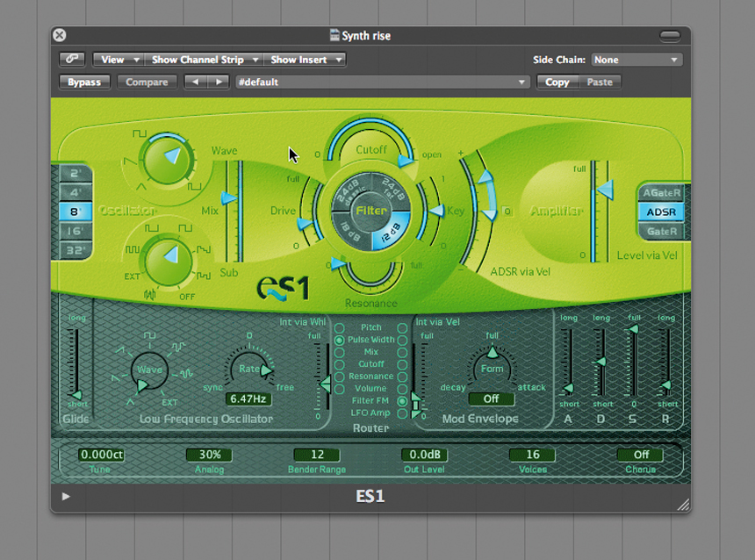Select the EXT position of LFO Wave knob
The height and width of the screenshot is (560, 755).
(x=169, y=403)
